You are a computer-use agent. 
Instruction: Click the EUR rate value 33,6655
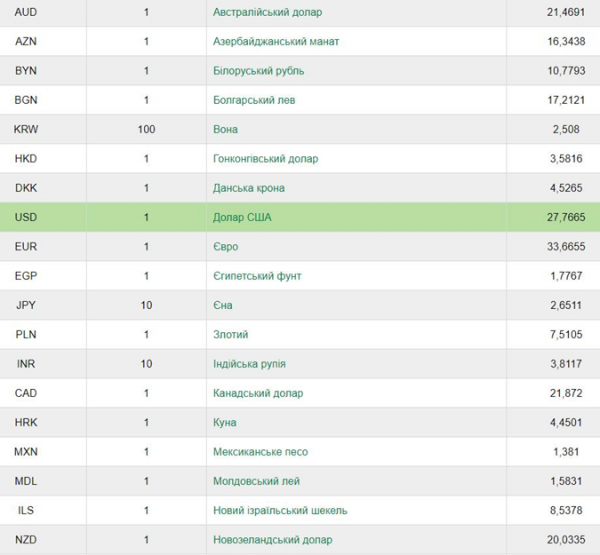click(566, 247)
